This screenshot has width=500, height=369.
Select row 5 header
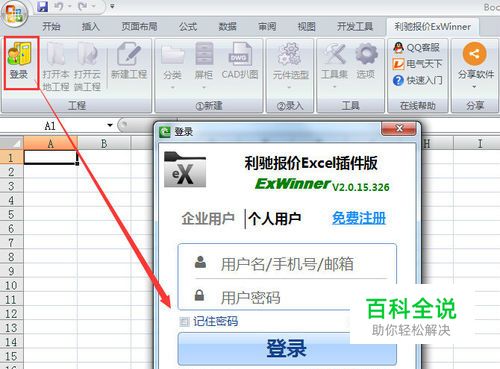11,214
